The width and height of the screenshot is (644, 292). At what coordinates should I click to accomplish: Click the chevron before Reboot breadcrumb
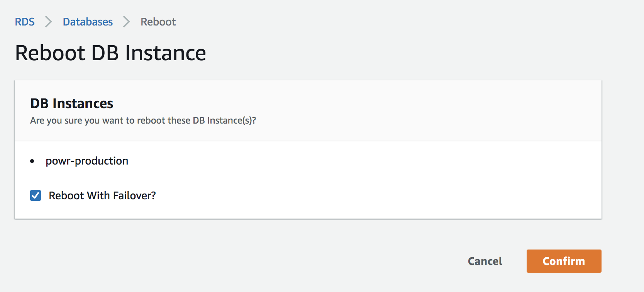[x=127, y=22]
